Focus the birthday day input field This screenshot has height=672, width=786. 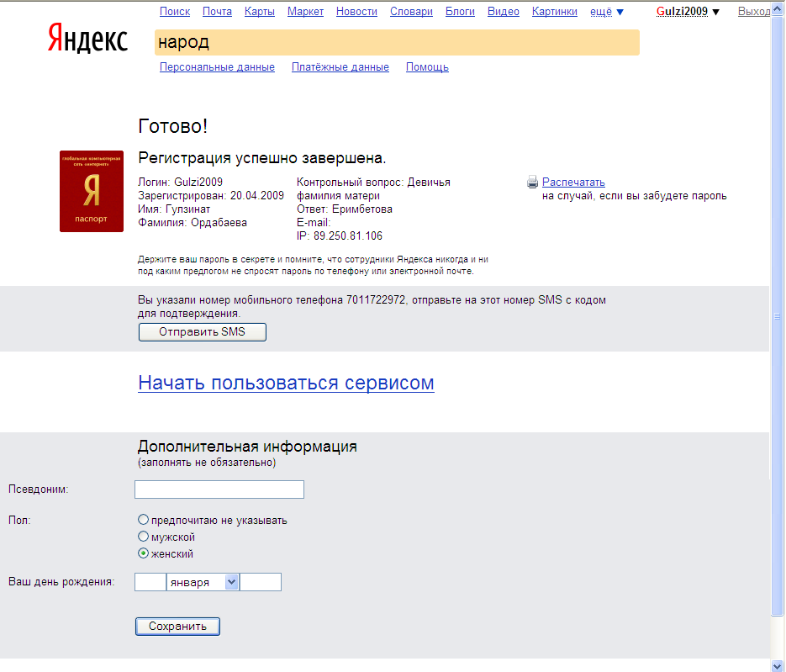pyautogui.click(x=150, y=582)
